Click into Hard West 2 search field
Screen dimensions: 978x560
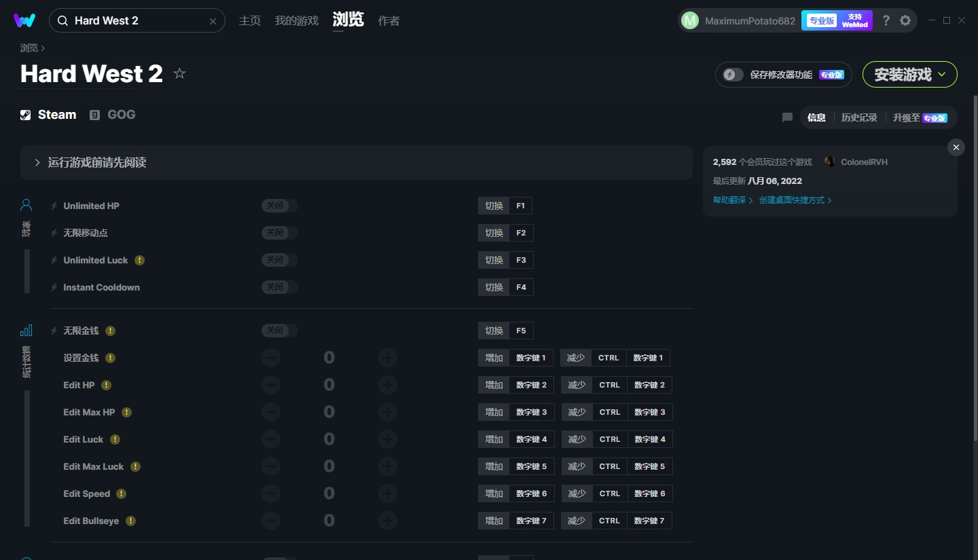pos(136,21)
